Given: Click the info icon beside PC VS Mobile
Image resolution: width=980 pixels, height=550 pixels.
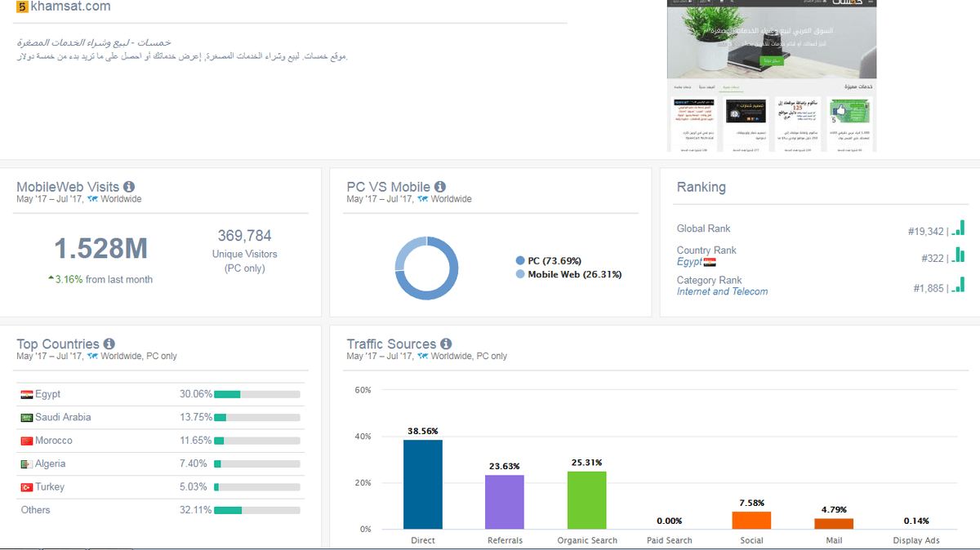Looking at the screenshot, I should click(440, 187).
